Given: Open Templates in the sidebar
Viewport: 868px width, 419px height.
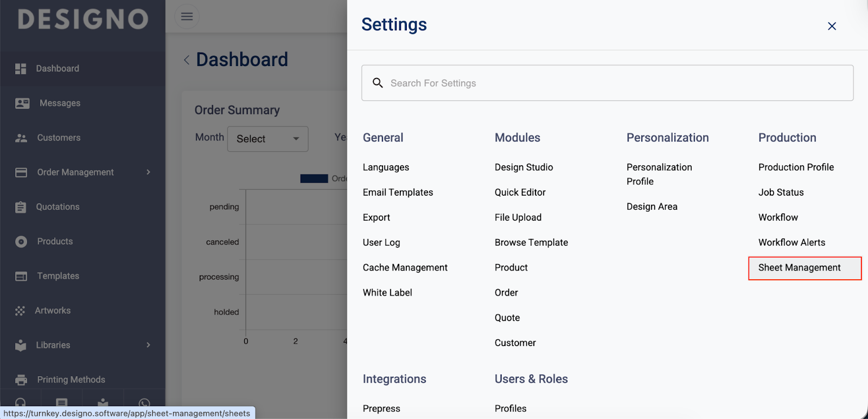Looking at the screenshot, I should [x=58, y=276].
